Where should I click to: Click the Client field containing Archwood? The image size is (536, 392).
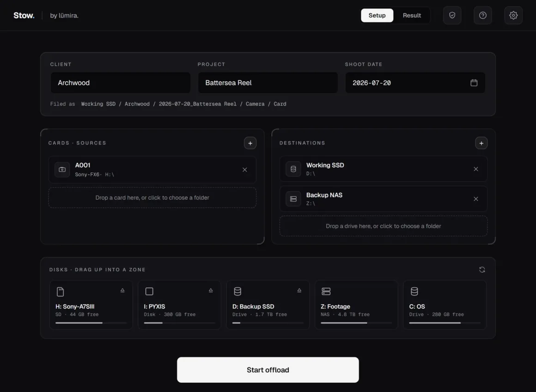pos(121,83)
